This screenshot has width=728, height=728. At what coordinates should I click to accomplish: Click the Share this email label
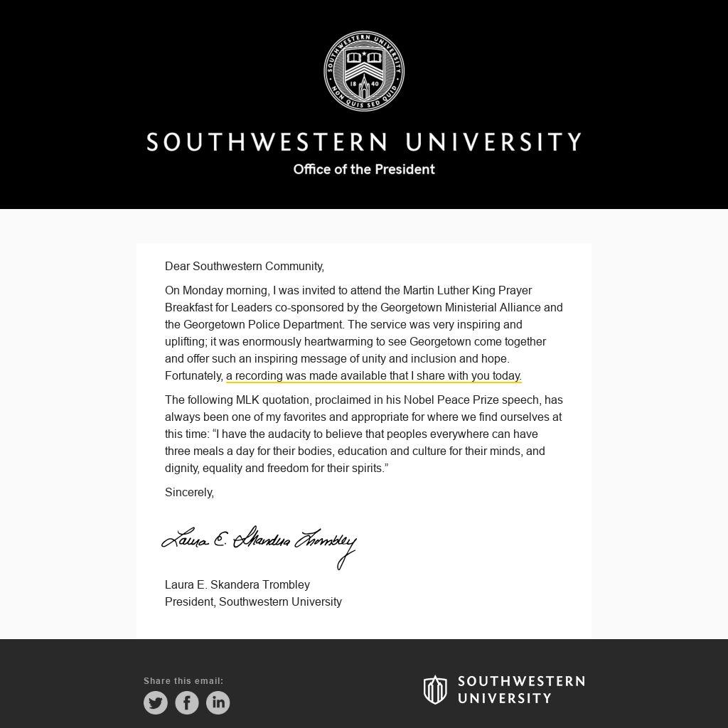click(x=183, y=680)
